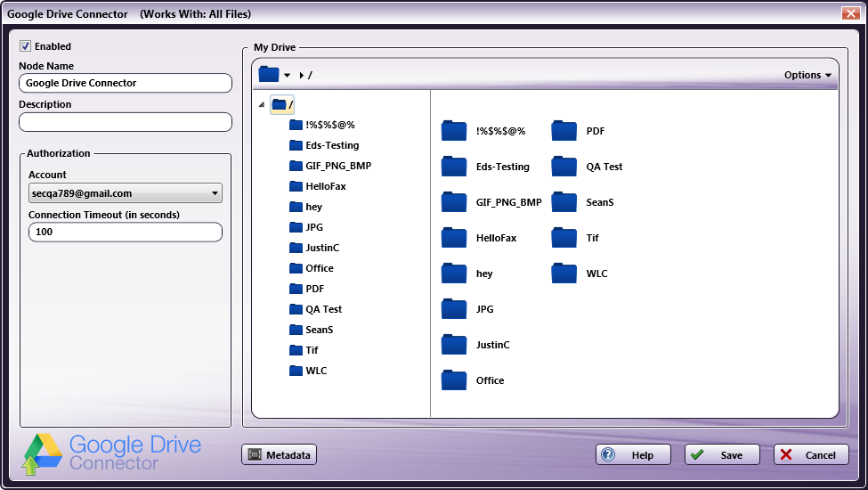Select JPG folder in tree
The height and width of the screenshot is (490, 868).
click(306, 227)
